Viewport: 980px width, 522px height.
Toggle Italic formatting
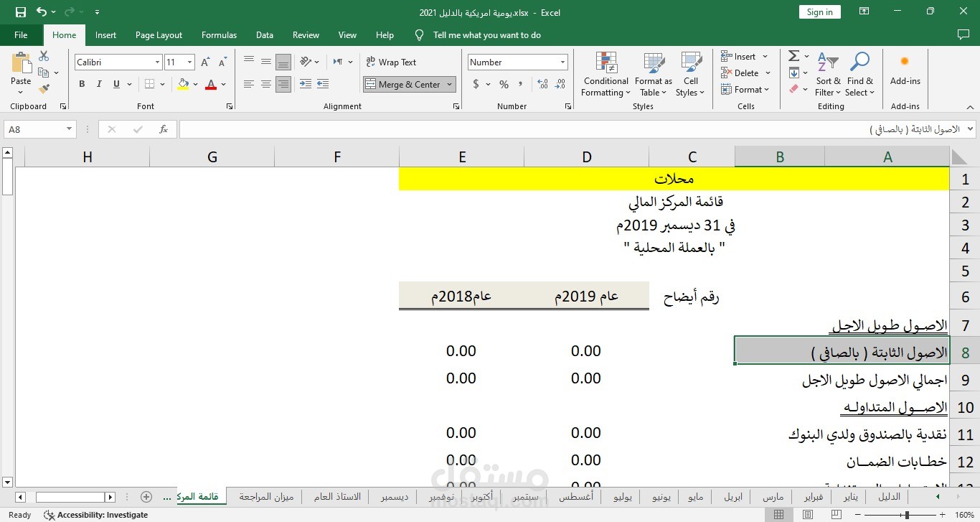(x=98, y=84)
